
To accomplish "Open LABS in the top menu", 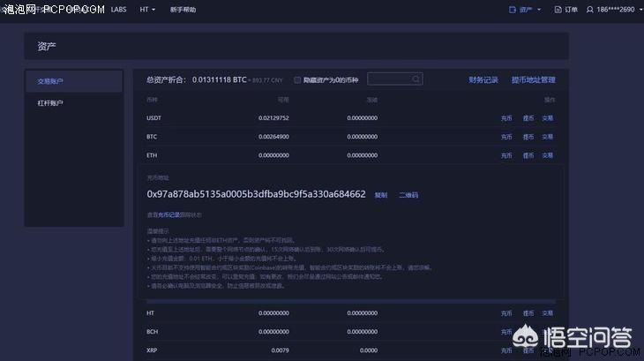I will pos(118,9).
